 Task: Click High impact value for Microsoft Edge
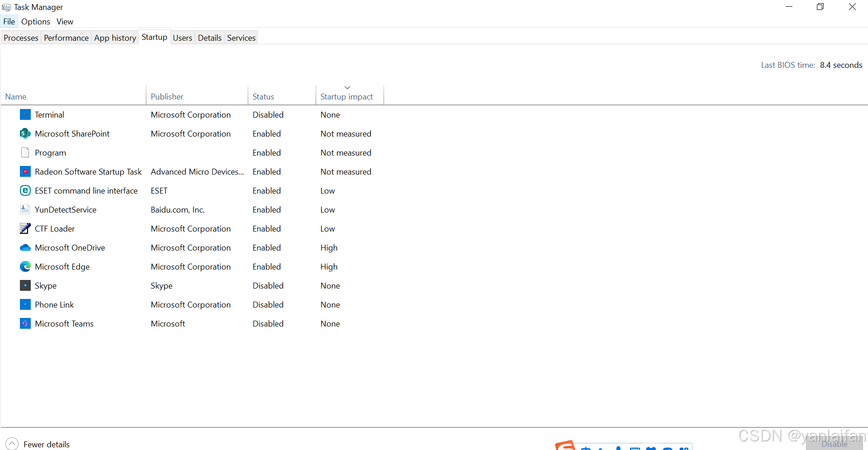[329, 267]
